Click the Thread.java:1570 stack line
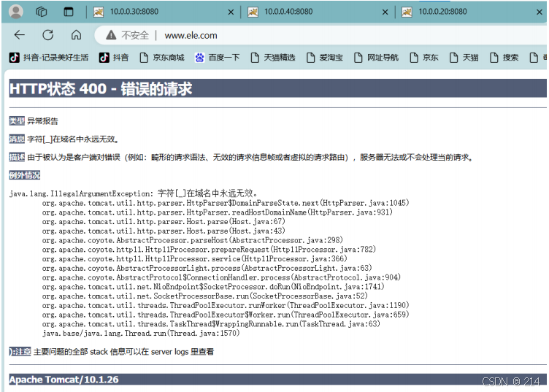This screenshot has height=392, width=549. (141, 333)
